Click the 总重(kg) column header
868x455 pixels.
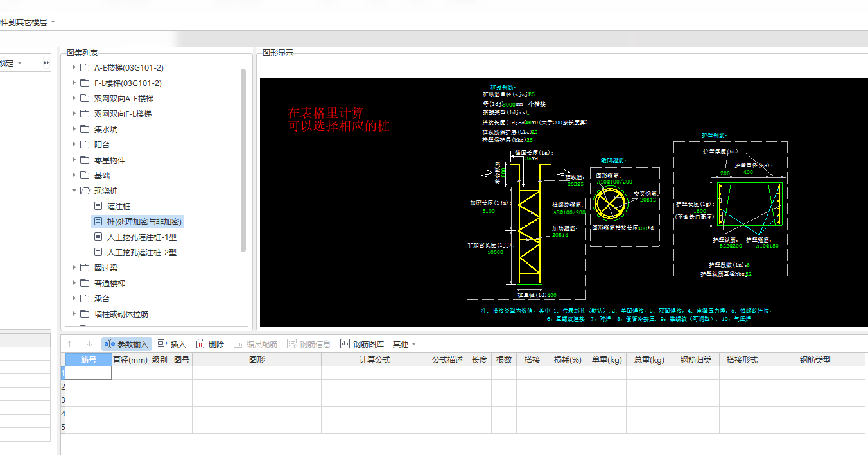[649, 360]
